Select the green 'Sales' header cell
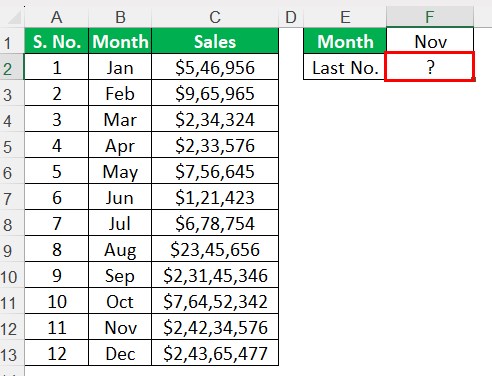This screenshot has height=376, width=492. (x=215, y=41)
